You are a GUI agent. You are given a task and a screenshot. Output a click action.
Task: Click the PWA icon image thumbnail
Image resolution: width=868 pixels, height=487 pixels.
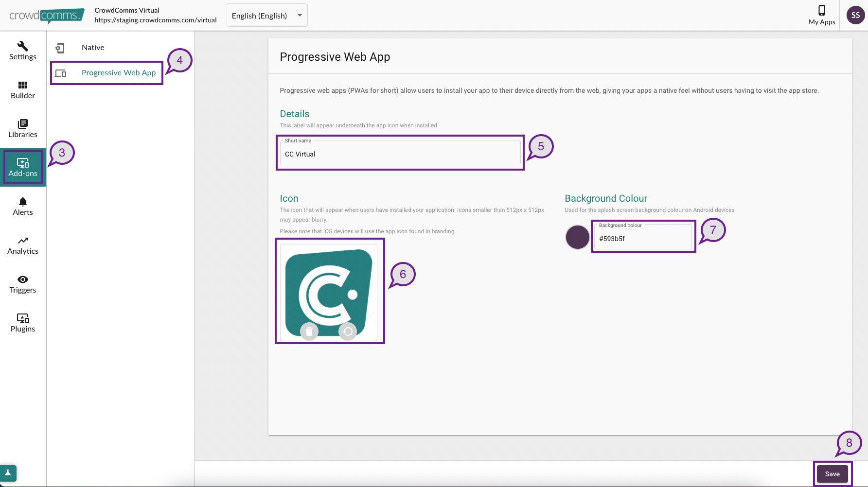[x=329, y=293]
